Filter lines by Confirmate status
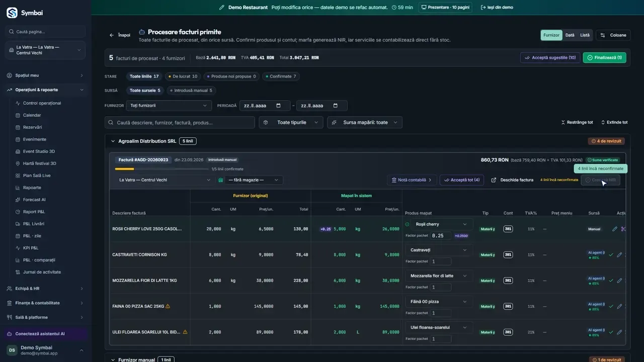 [281, 76]
